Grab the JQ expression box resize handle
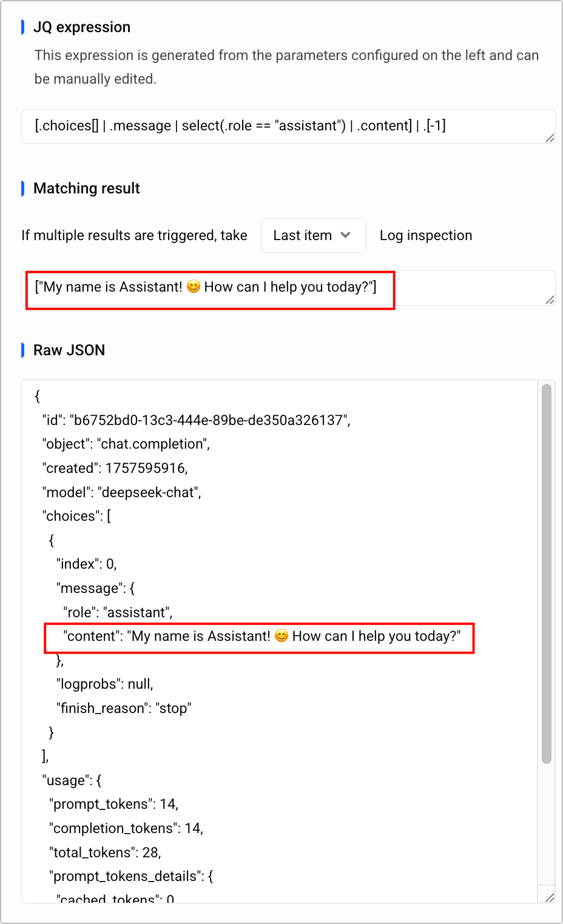The width and height of the screenshot is (563, 924). pyautogui.click(x=550, y=138)
